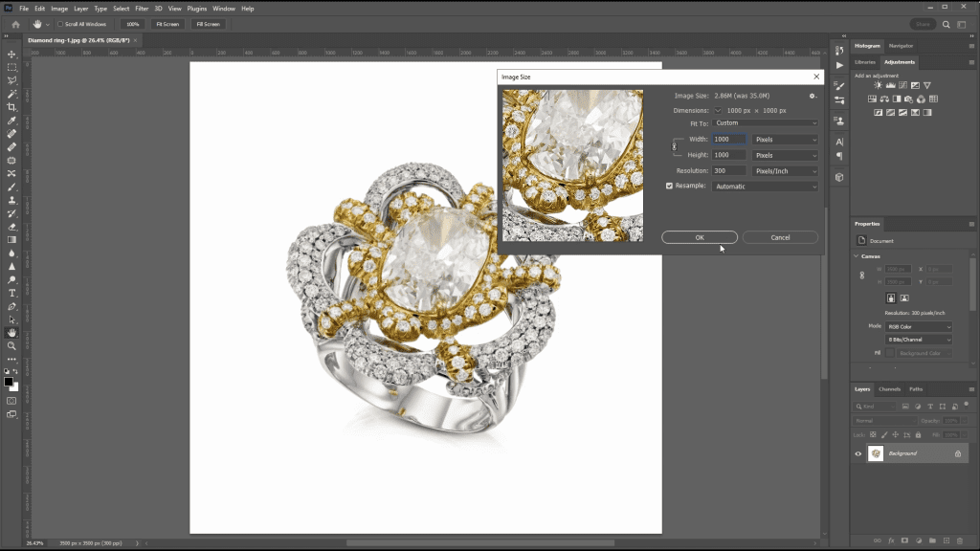
Task: Click the horizontal scrollbar below canvas
Action: [480, 543]
